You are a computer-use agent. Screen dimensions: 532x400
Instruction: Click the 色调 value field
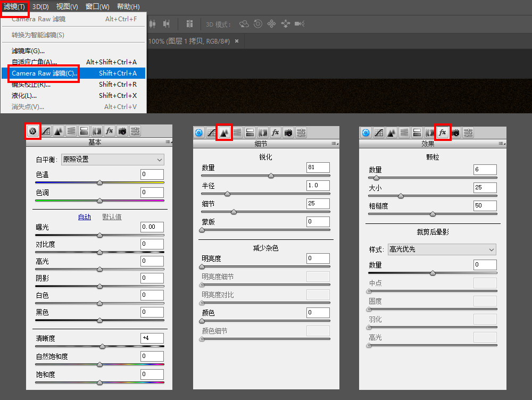point(152,193)
